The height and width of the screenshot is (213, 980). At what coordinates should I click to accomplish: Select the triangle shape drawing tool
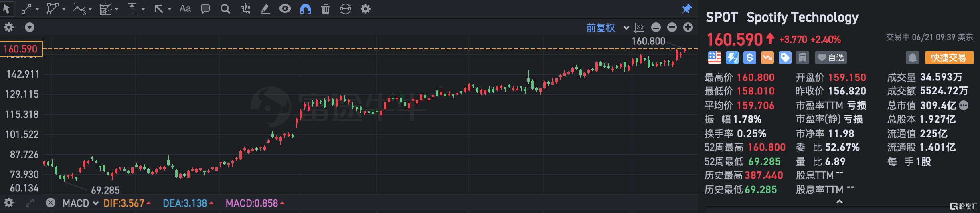[x=53, y=9]
